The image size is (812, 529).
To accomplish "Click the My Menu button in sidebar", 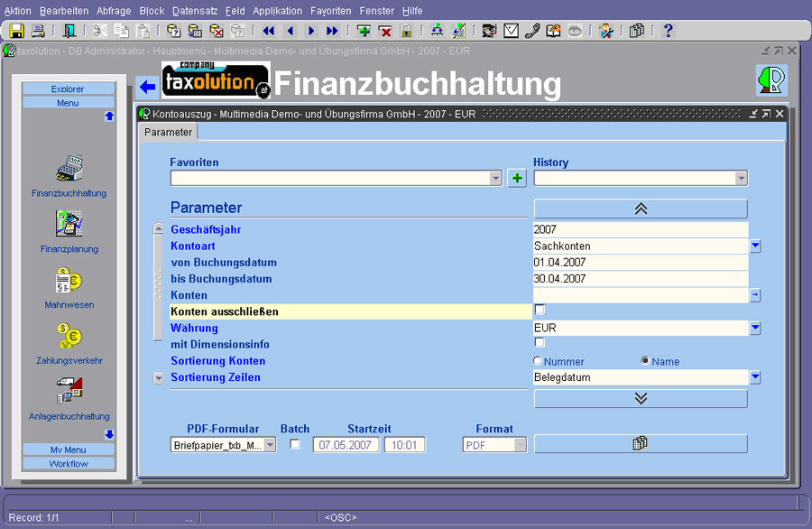I will [68, 450].
